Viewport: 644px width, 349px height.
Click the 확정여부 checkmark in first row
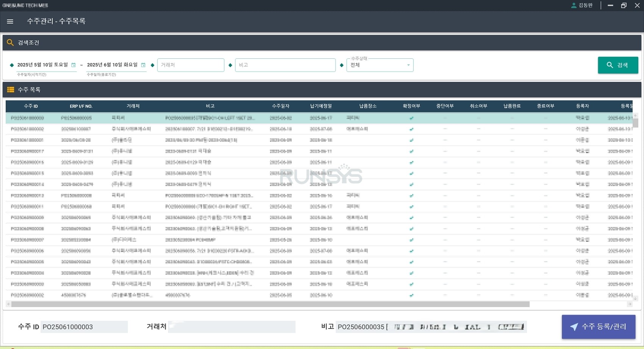[x=411, y=118]
